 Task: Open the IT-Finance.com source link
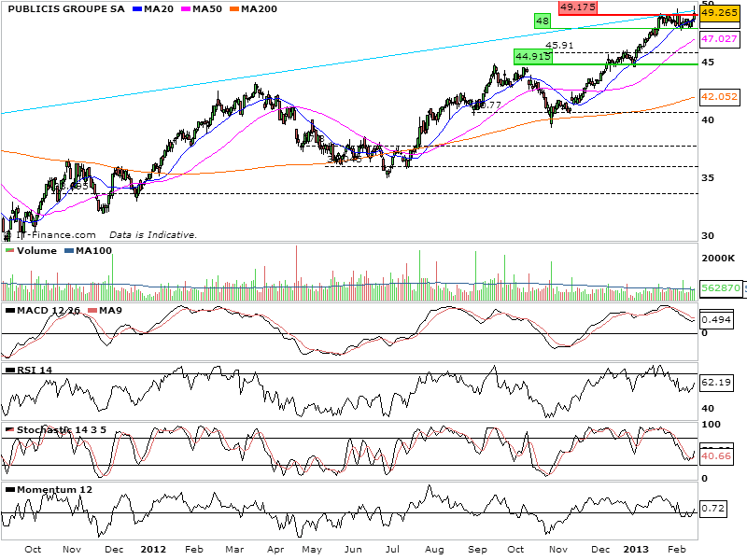[x=56, y=235]
